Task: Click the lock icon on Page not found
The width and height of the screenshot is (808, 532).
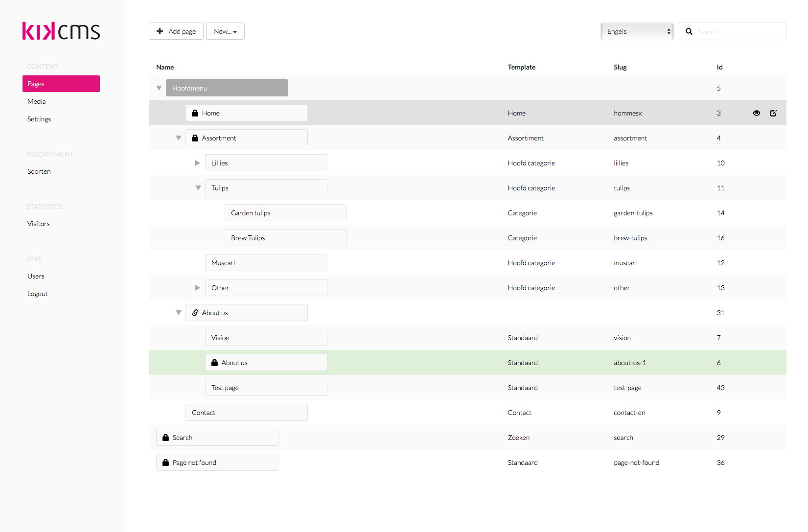Action: [x=165, y=463]
